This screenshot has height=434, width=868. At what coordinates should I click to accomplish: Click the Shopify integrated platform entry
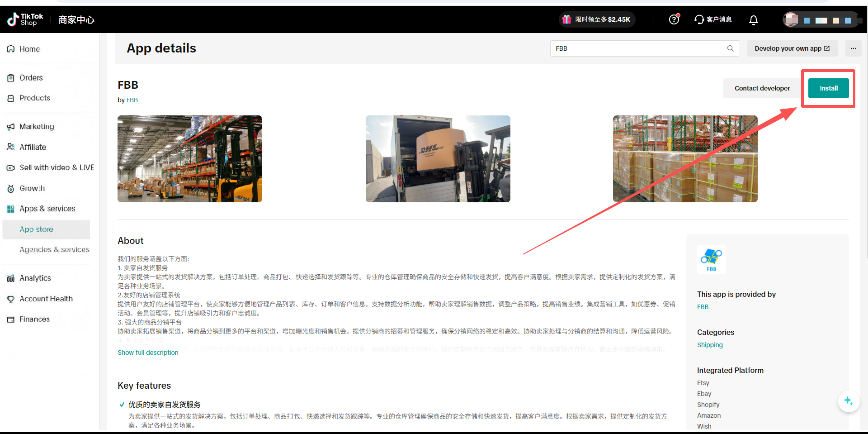pos(708,405)
